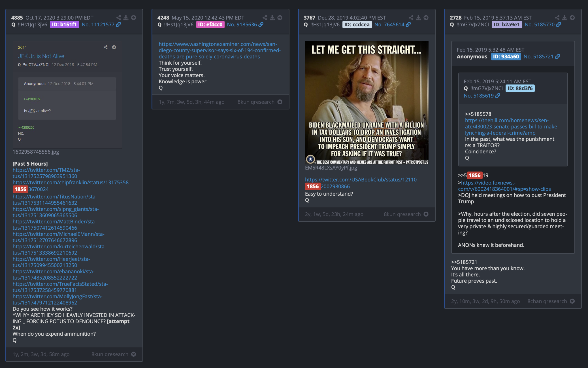Click the ID: ef4cc0 badge

coord(210,25)
